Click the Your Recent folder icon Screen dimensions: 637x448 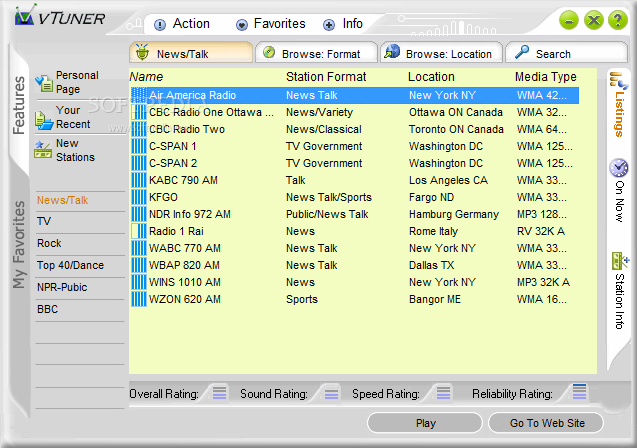(x=44, y=120)
